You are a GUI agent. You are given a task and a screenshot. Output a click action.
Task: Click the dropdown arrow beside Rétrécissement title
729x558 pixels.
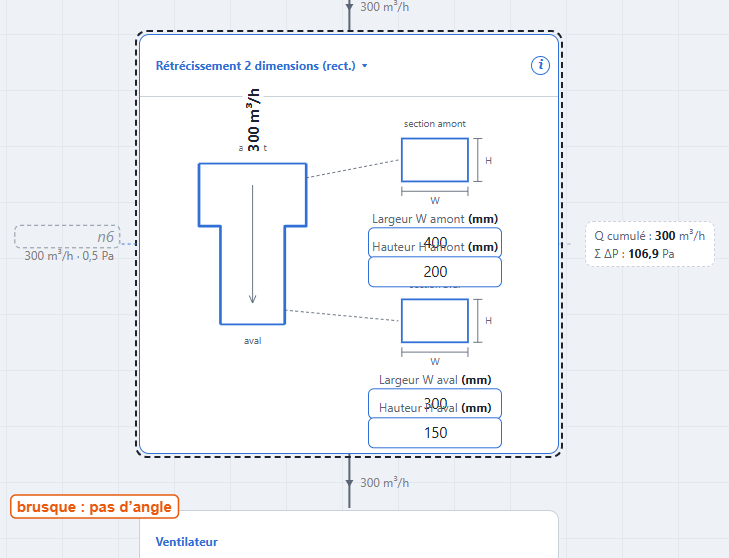(x=364, y=66)
